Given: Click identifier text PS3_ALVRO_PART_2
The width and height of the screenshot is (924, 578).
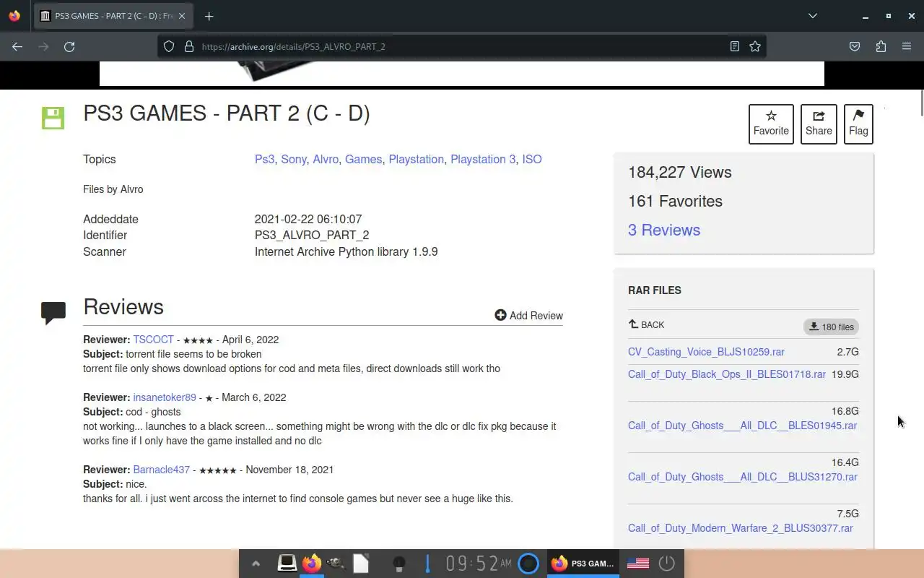Looking at the screenshot, I should tap(312, 235).
